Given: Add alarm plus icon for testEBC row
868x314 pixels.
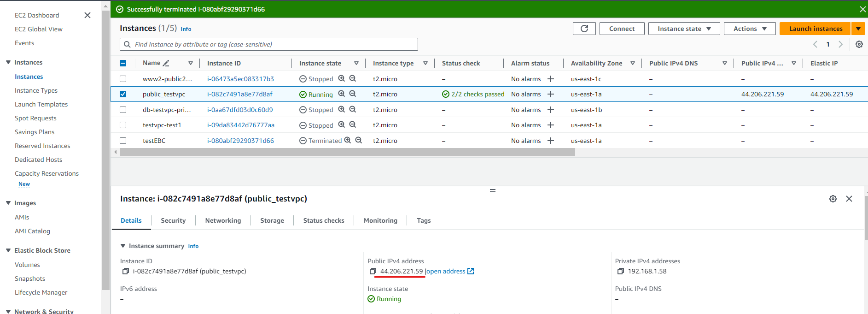Looking at the screenshot, I should click(551, 141).
